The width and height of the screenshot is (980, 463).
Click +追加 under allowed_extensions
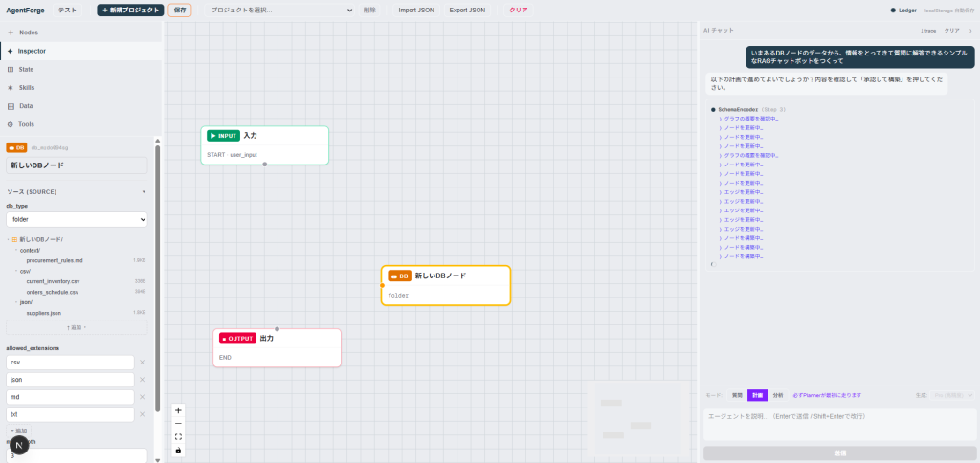pyautogui.click(x=19, y=431)
